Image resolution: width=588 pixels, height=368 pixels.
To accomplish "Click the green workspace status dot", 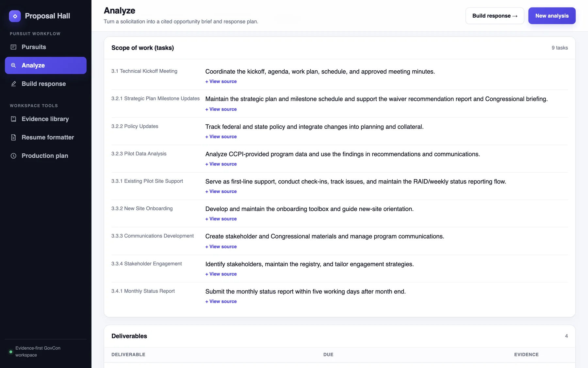I will click(11, 352).
